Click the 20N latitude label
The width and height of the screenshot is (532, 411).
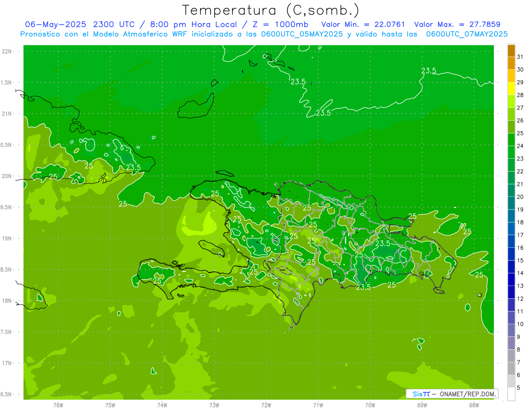(x=8, y=176)
